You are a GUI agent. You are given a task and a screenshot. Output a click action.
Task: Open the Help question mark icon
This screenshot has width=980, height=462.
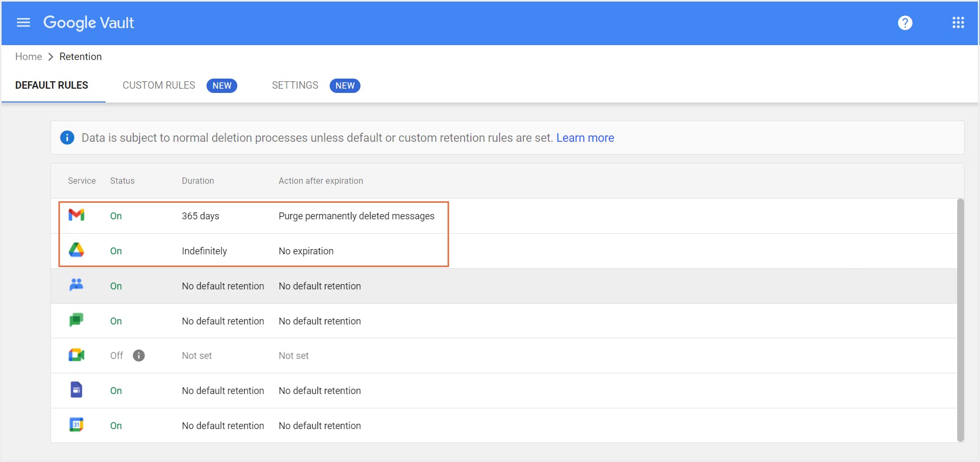(x=905, y=23)
